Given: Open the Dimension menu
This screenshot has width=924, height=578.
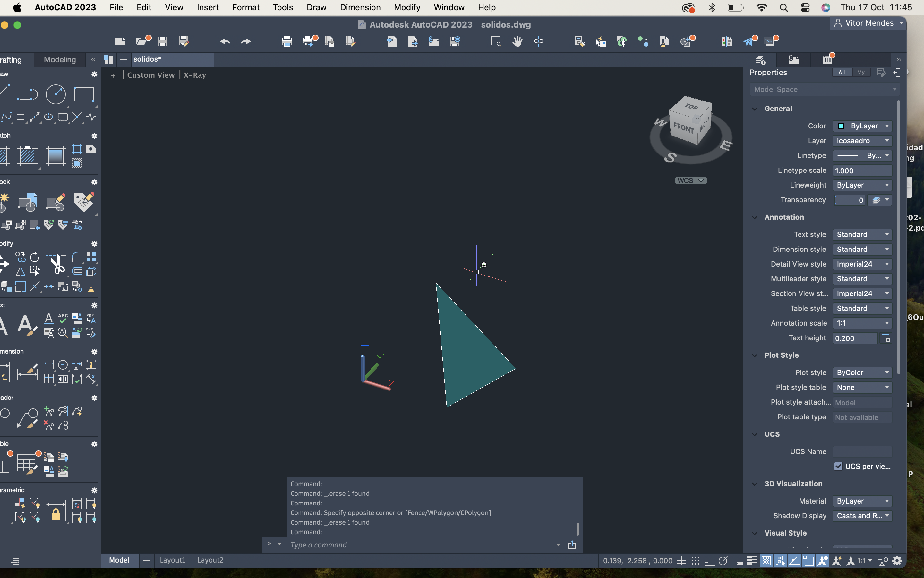Looking at the screenshot, I should click(360, 7).
